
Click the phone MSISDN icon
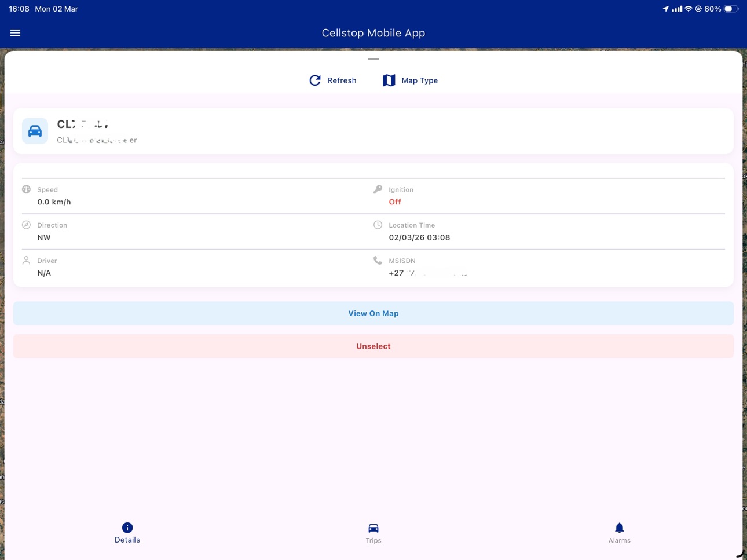(378, 261)
